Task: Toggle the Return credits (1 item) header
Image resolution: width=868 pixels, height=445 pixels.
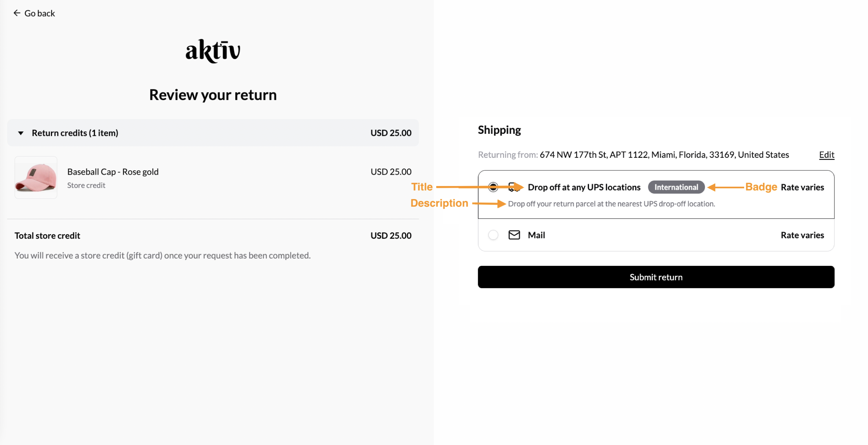Action: point(213,133)
